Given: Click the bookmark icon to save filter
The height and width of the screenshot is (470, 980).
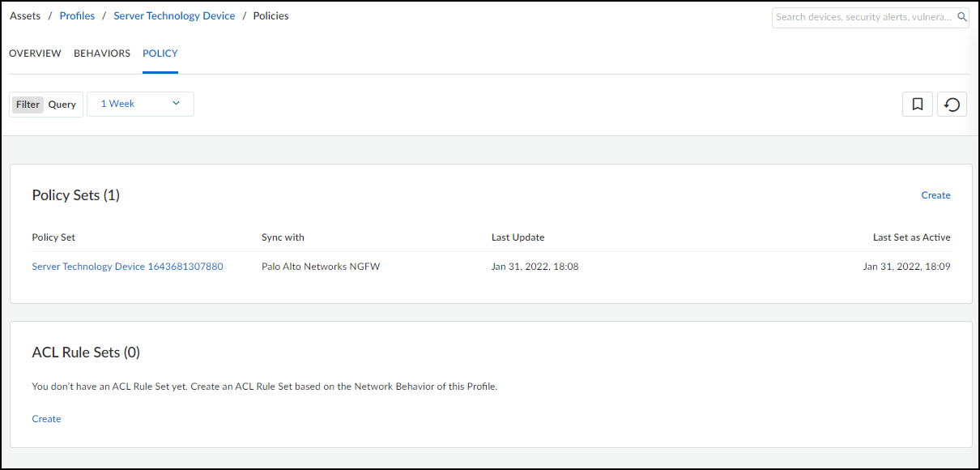Looking at the screenshot, I should point(918,105).
